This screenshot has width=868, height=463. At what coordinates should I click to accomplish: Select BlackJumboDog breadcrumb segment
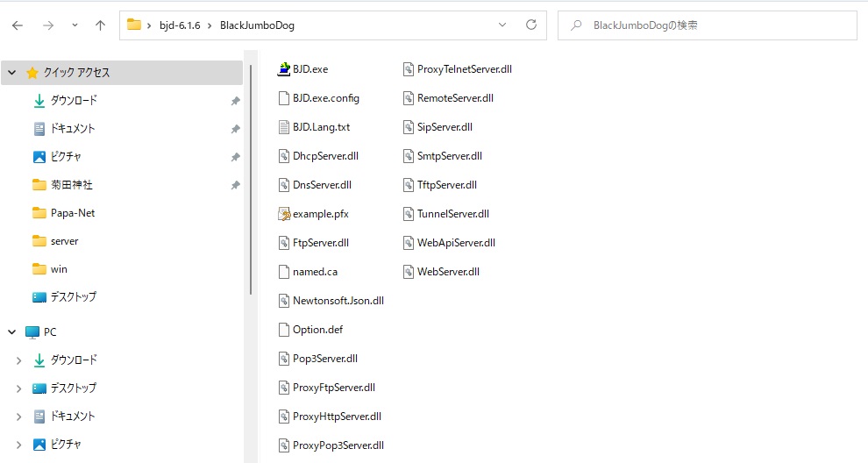click(x=257, y=25)
